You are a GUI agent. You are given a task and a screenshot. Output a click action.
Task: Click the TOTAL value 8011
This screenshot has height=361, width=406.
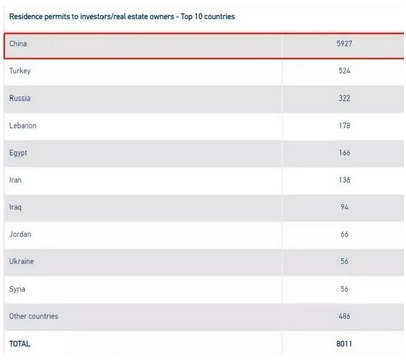344,344
